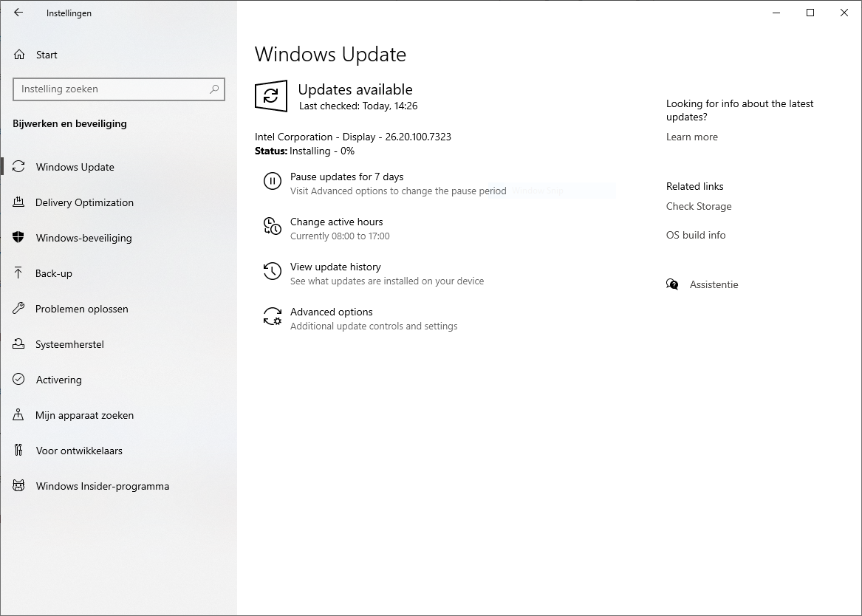Focus the Instelling zoeken search box
The height and width of the screenshot is (616, 862).
tap(119, 89)
